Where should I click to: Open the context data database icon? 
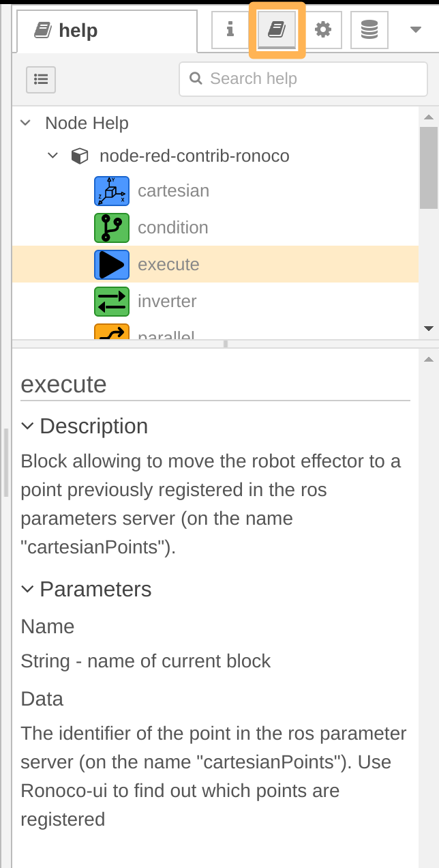point(369,29)
